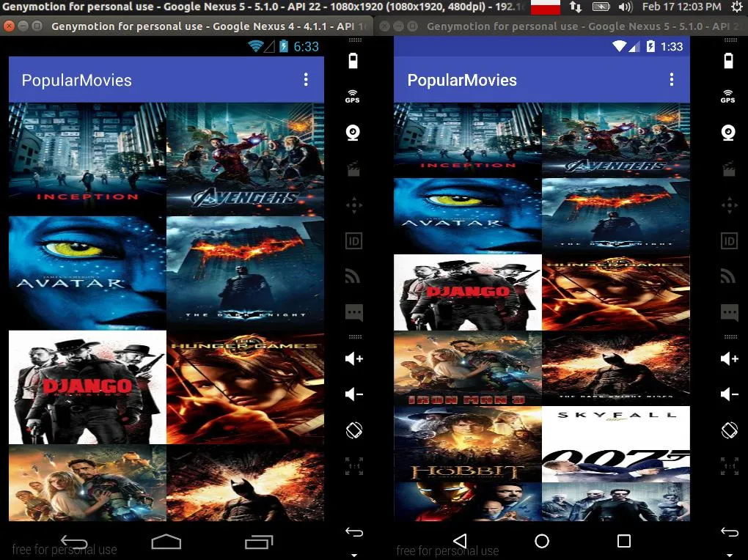Open battery widget in Nexus 5 sidebar
The width and height of the screenshot is (748, 560).
click(x=728, y=61)
